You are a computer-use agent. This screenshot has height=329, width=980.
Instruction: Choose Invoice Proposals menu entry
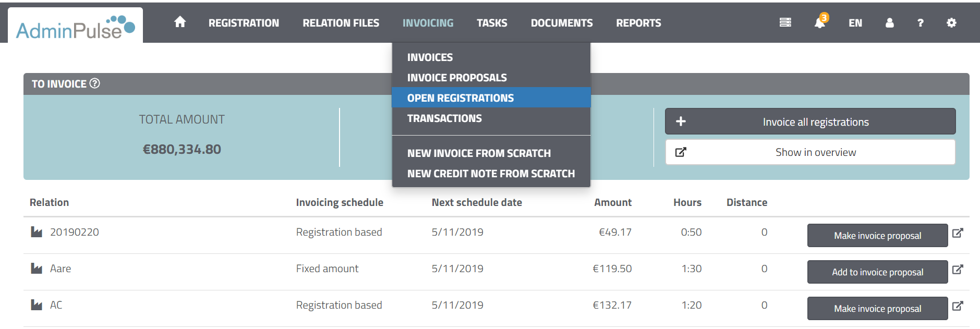click(457, 78)
